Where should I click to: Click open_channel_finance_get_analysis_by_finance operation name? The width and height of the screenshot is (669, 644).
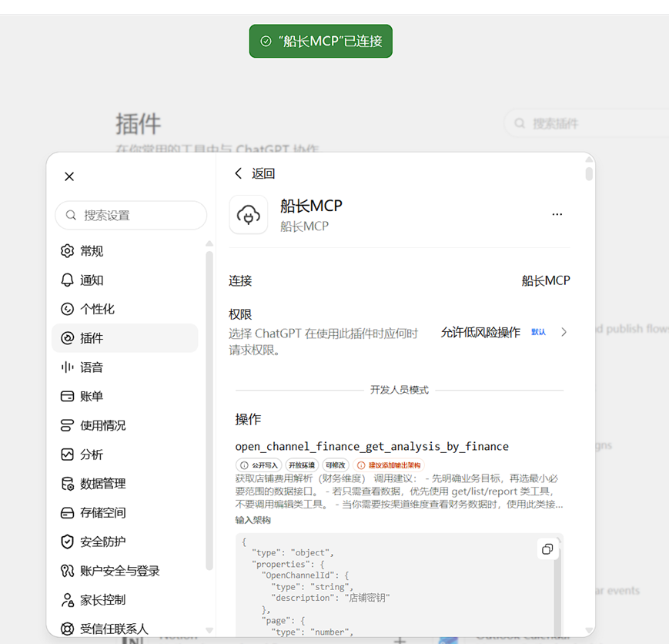[372, 446]
